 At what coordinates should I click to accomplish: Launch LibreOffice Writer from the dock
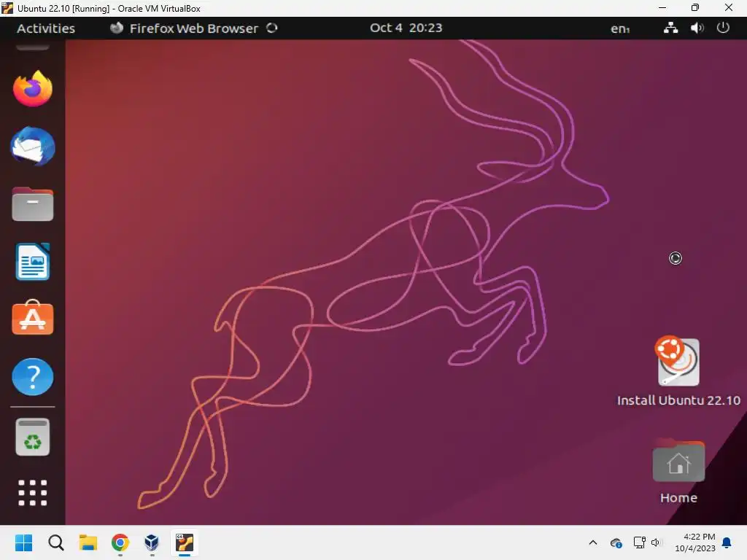coord(32,262)
